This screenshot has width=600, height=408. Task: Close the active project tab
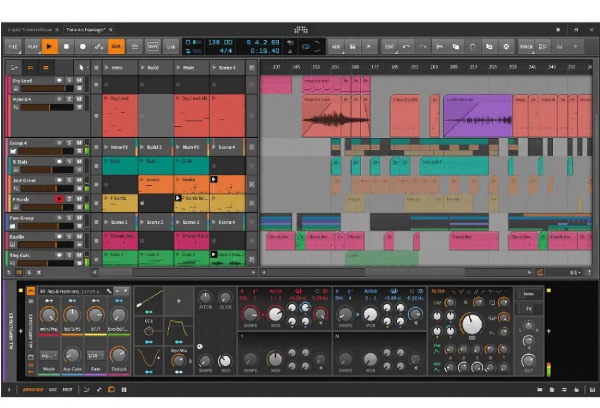(111, 29)
